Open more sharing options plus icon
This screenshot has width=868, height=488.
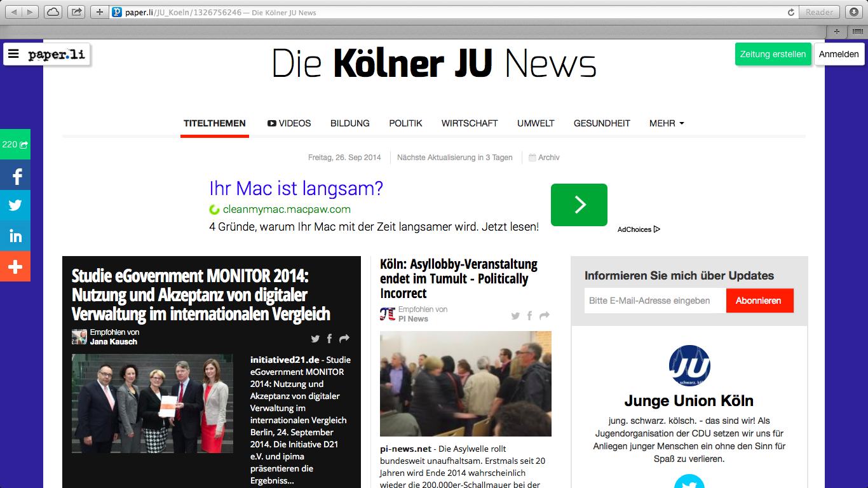(15, 266)
